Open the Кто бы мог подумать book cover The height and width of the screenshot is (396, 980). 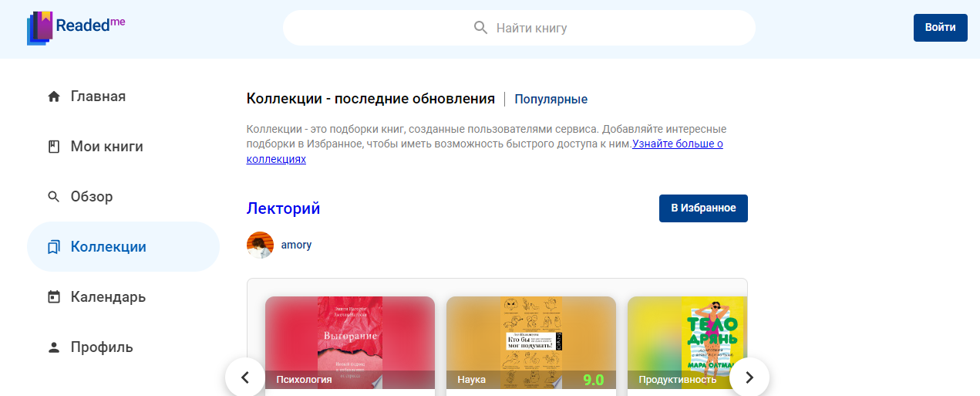(531, 342)
